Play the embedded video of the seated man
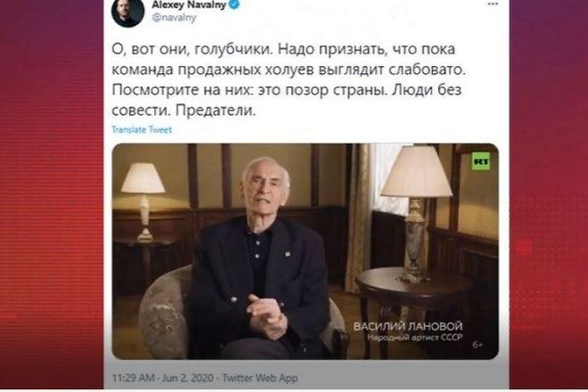588x392 pixels. 306,251
